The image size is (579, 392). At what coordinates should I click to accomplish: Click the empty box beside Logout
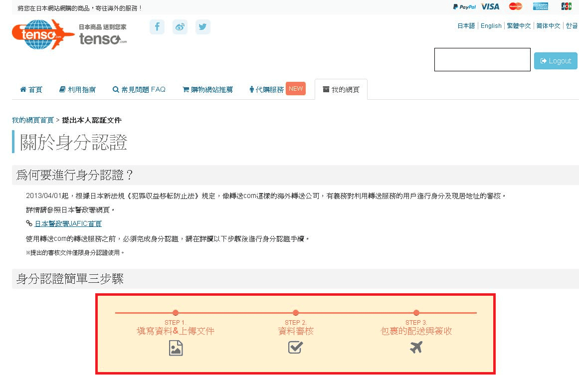coord(482,60)
